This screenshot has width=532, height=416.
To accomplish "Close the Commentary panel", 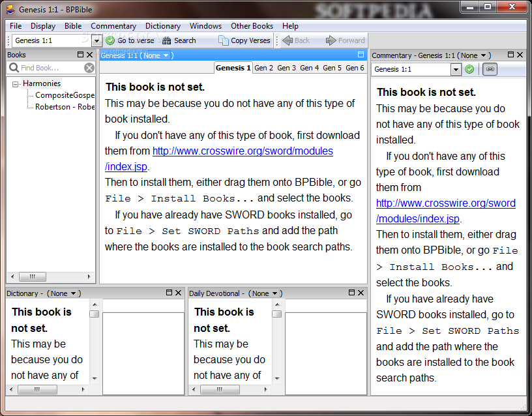I will [x=520, y=55].
